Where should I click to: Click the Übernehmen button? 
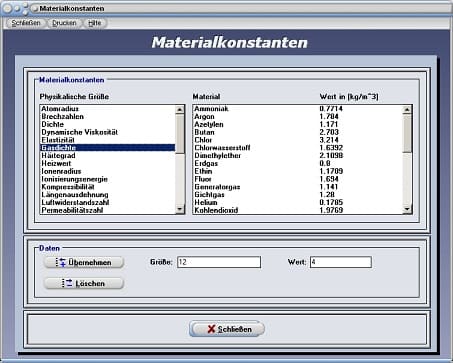tap(84, 262)
